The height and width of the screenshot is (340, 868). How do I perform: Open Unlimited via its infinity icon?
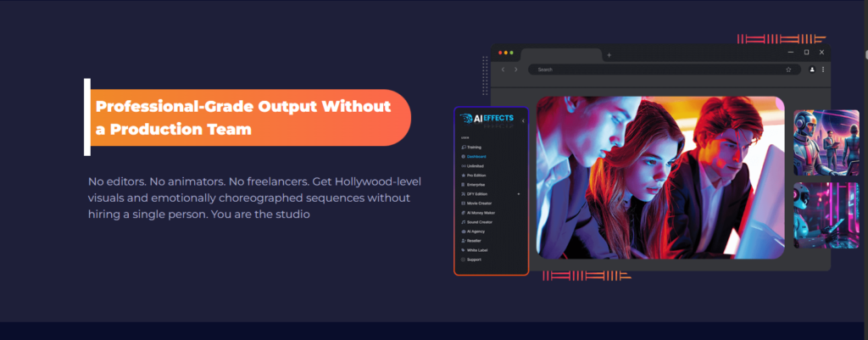click(x=463, y=166)
